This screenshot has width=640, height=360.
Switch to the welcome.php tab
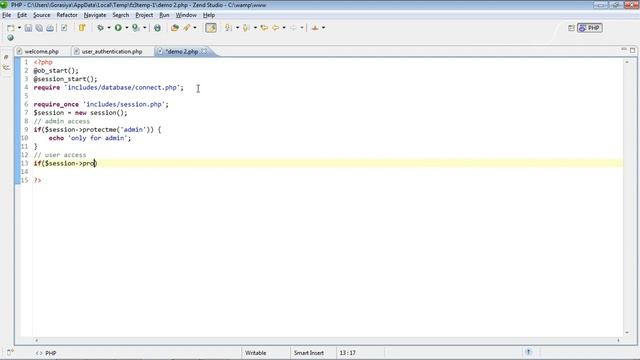(x=41, y=51)
